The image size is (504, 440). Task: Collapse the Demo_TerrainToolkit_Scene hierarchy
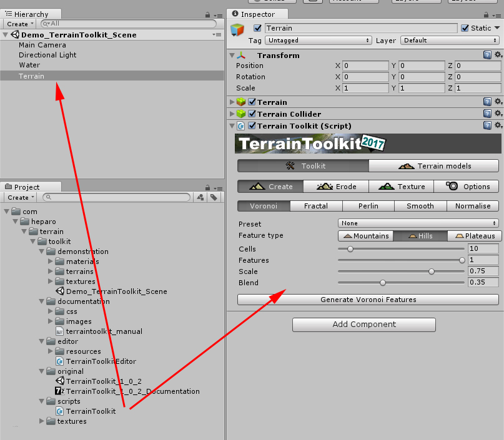(6, 35)
